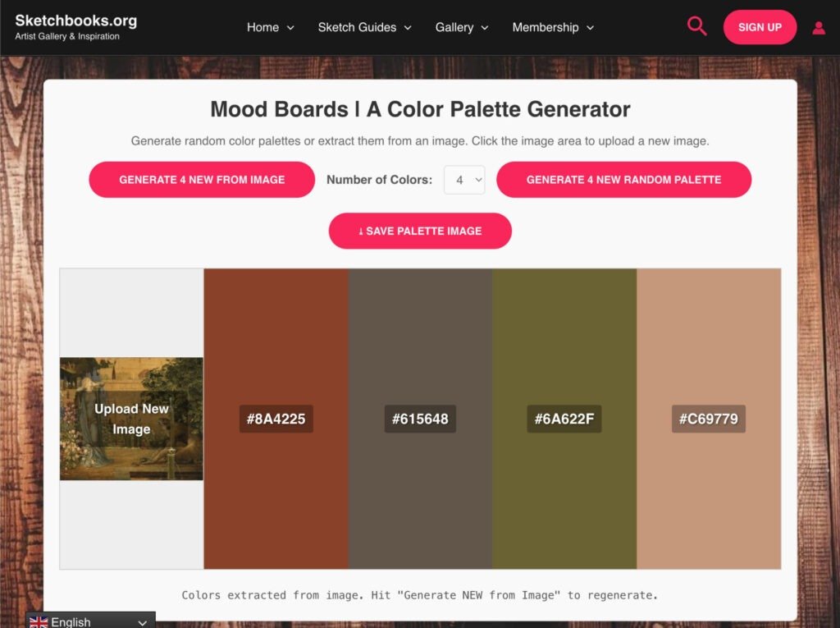Copy the #C69779 hex code label
Screen dimensions: 840x628
[709, 419]
